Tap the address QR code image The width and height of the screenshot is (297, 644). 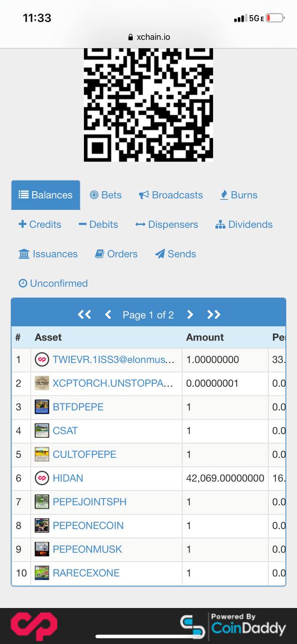(148, 105)
